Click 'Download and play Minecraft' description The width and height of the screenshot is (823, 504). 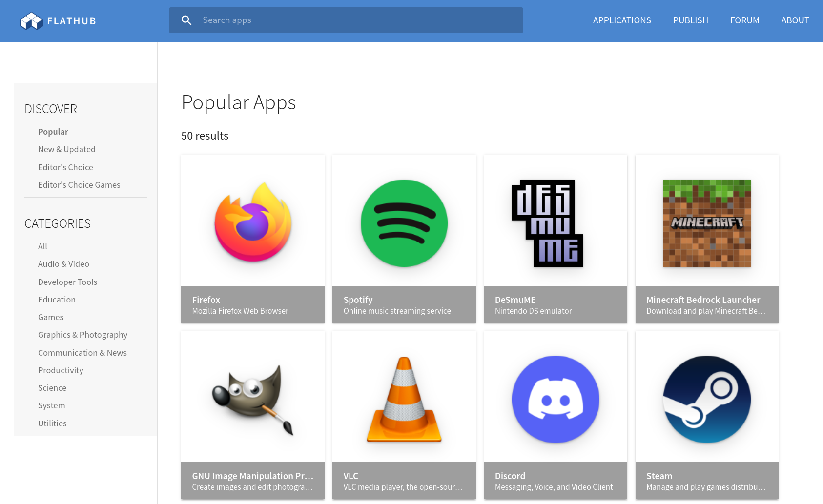pos(706,311)
